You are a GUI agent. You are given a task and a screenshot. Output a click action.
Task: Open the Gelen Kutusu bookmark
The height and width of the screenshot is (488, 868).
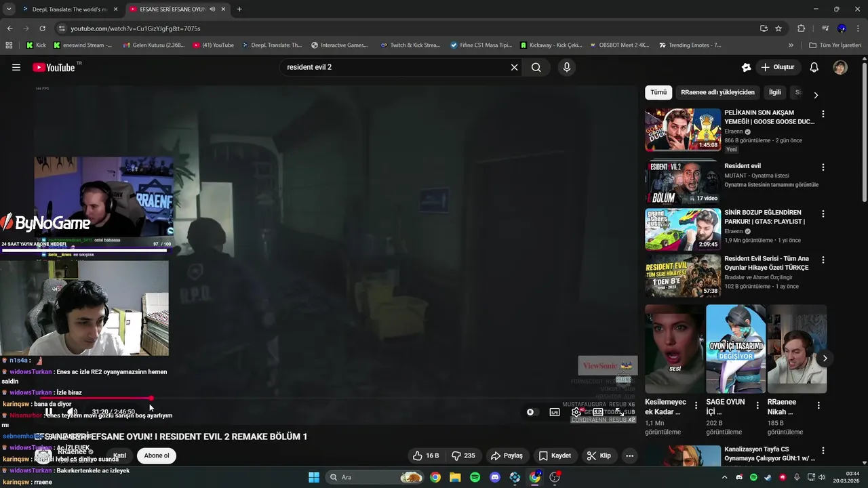[x=154, y=45]
